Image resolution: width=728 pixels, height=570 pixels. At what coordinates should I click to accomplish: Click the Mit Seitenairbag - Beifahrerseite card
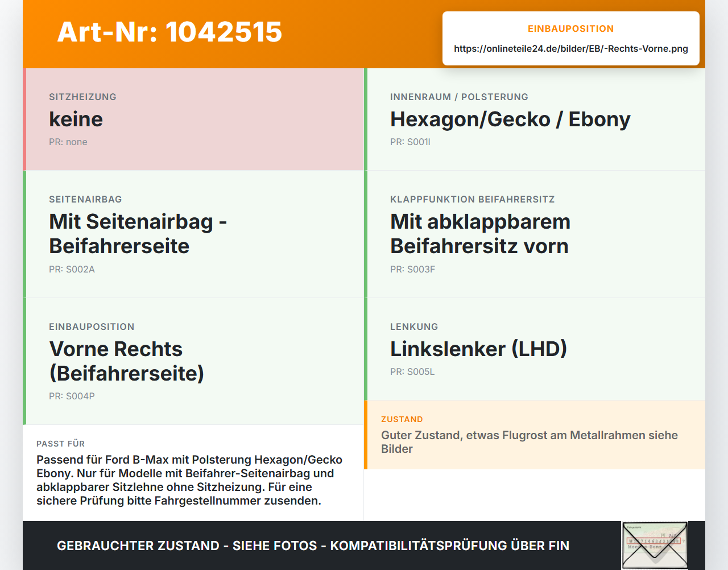tap(193, 234)
